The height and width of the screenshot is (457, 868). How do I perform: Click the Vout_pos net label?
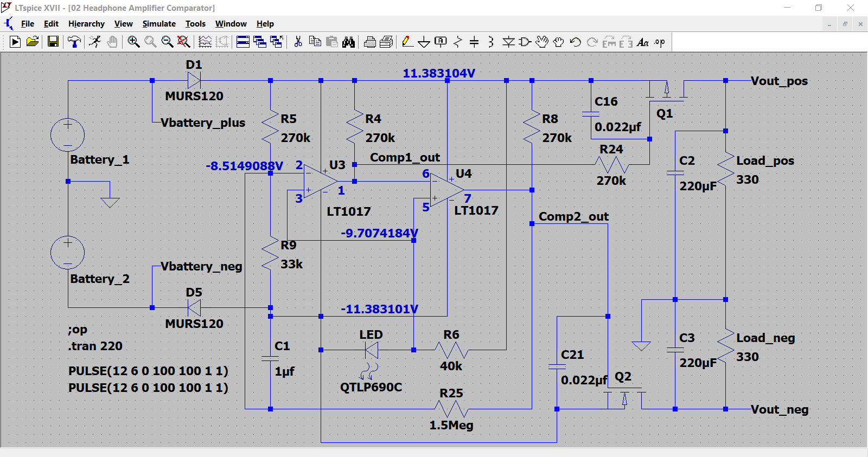pyautogui.click(x=779, y=81)
